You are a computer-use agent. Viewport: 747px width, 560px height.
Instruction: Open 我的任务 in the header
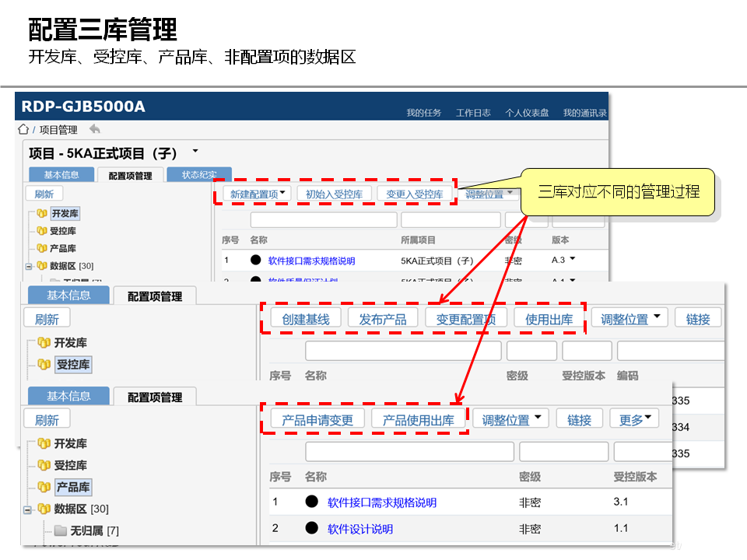point(423,113)
